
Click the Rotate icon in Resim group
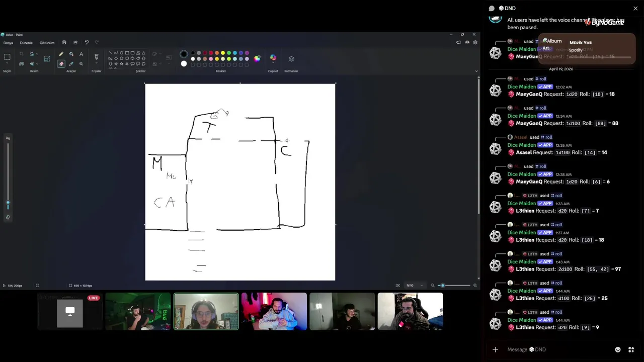[x=31, y=54]
